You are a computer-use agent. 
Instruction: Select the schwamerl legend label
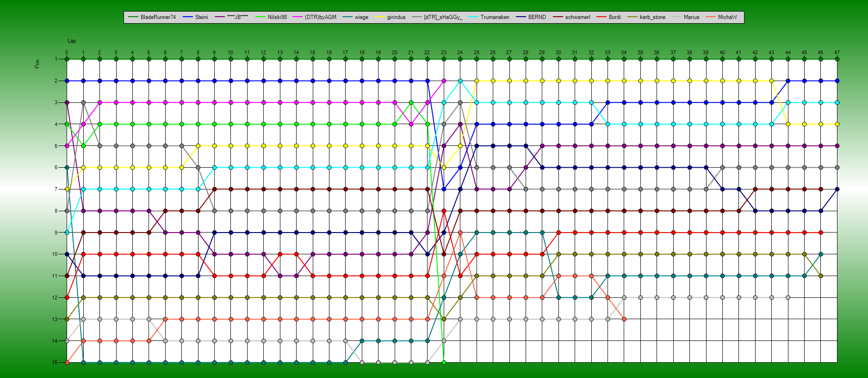pyautogui.click(x=577, y=17)
